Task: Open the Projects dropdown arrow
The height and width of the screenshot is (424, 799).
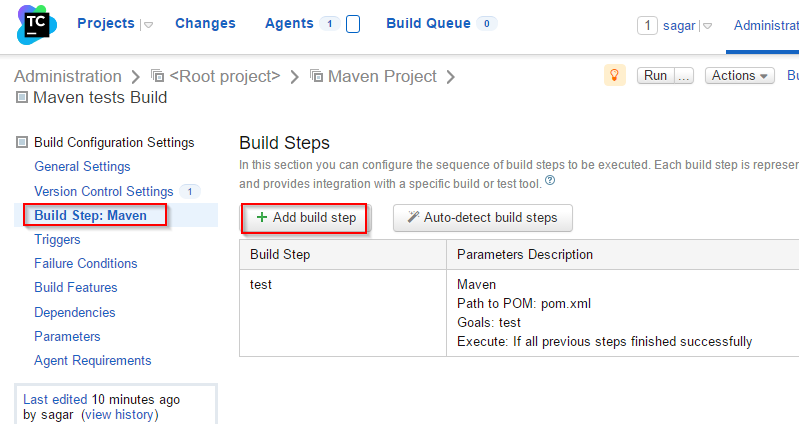Action: (x=148, y=26)
